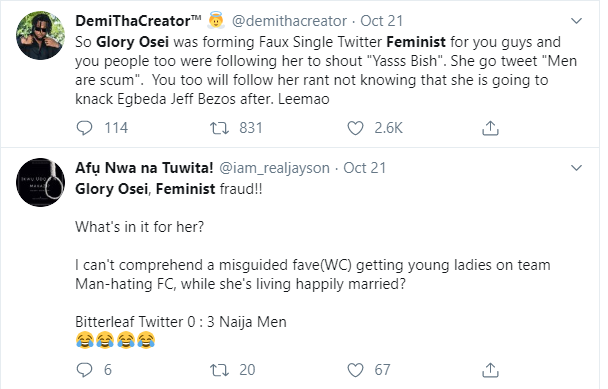This screenshot has height=389, width=608.
Task: Share DemiThaCreator's tweet
Action: click(490, 128)
